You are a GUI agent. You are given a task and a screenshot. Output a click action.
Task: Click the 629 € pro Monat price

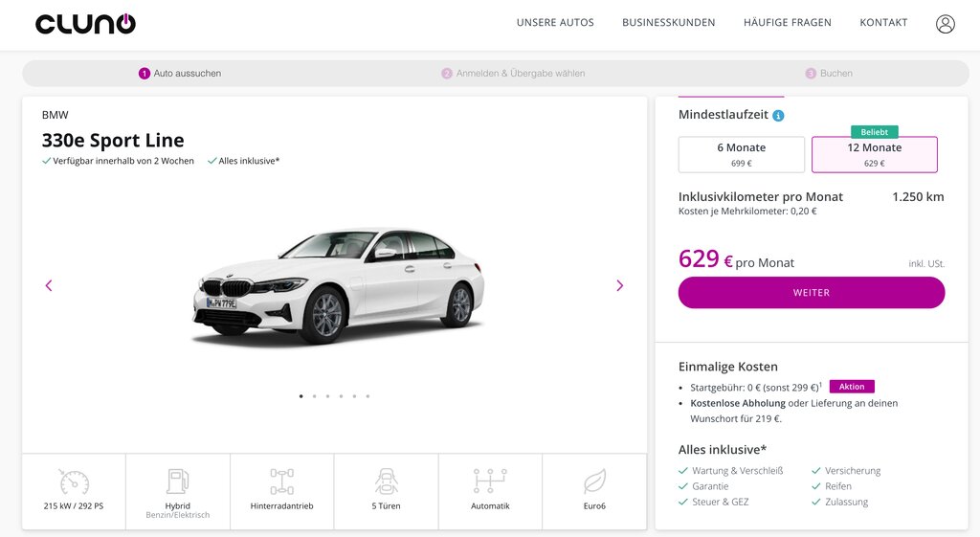tap(736, 259)
